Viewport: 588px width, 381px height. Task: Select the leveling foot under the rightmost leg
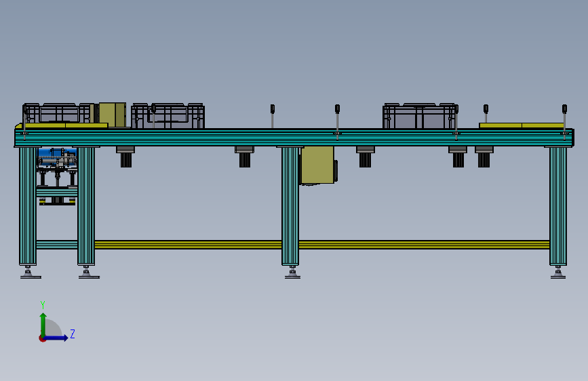558,273
